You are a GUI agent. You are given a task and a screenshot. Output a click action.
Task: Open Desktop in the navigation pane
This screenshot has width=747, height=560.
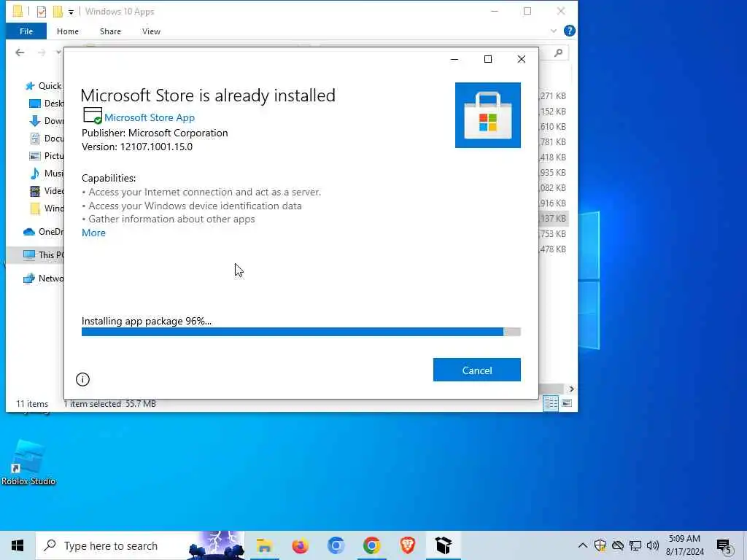click(x=46, y=104)
